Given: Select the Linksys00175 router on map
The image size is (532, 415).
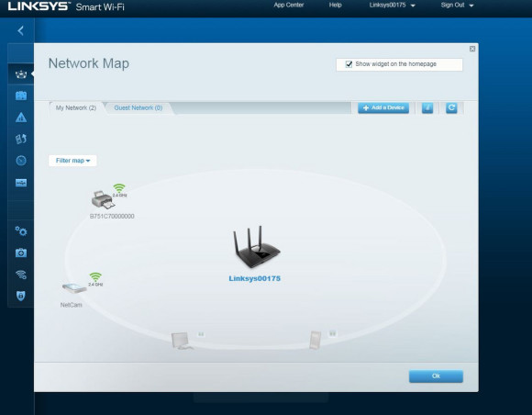Looking at the screenshot, I should click(x=256, y=253).
